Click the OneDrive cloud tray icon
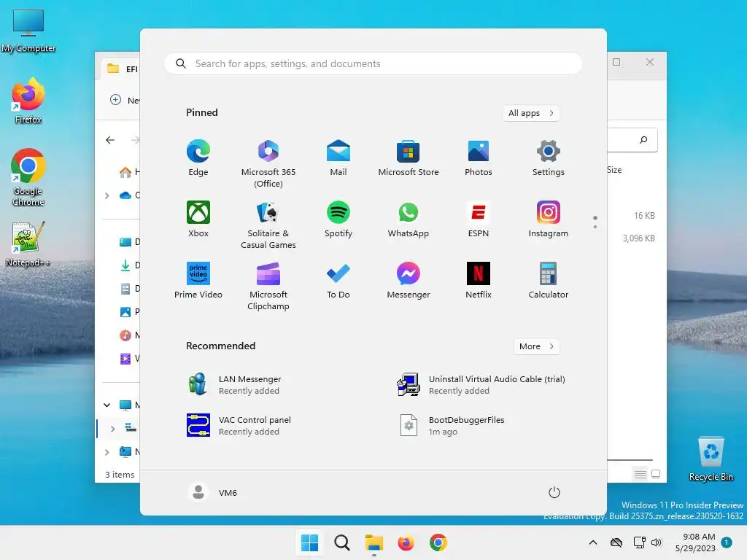 click(616, 542)
